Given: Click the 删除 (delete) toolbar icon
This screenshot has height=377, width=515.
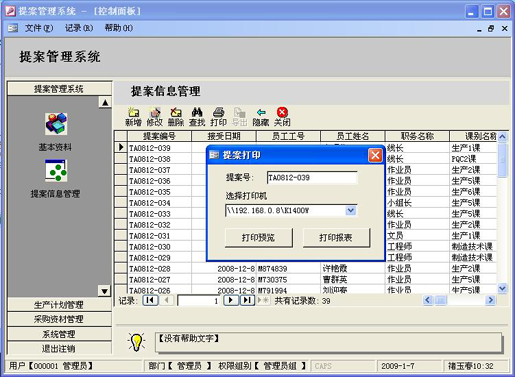Looking at the screenshot, I should 176,116.
